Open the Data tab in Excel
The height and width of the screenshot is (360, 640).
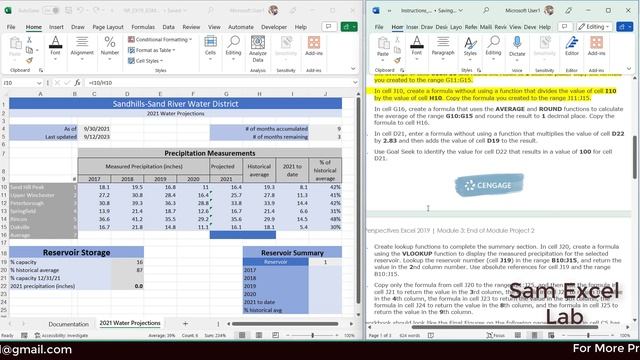pyautogui.click(x=168, y=27)
